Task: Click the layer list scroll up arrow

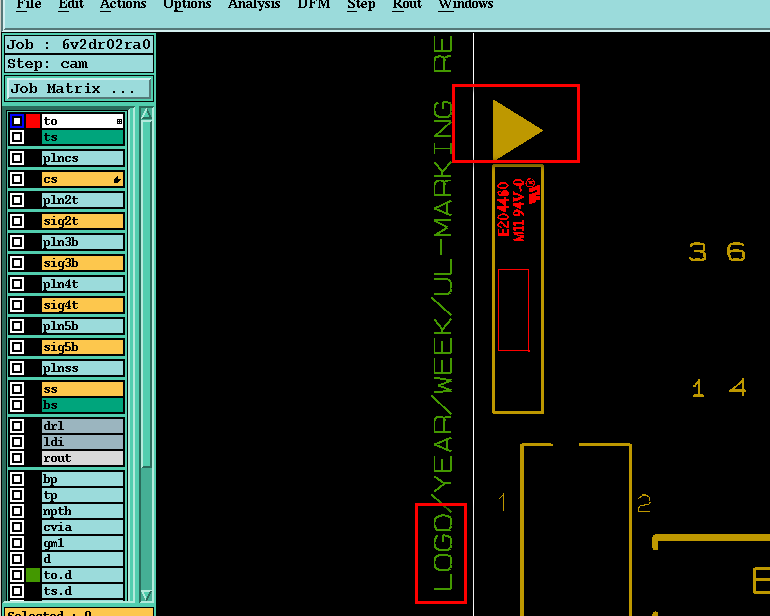Action: (146, 114)
